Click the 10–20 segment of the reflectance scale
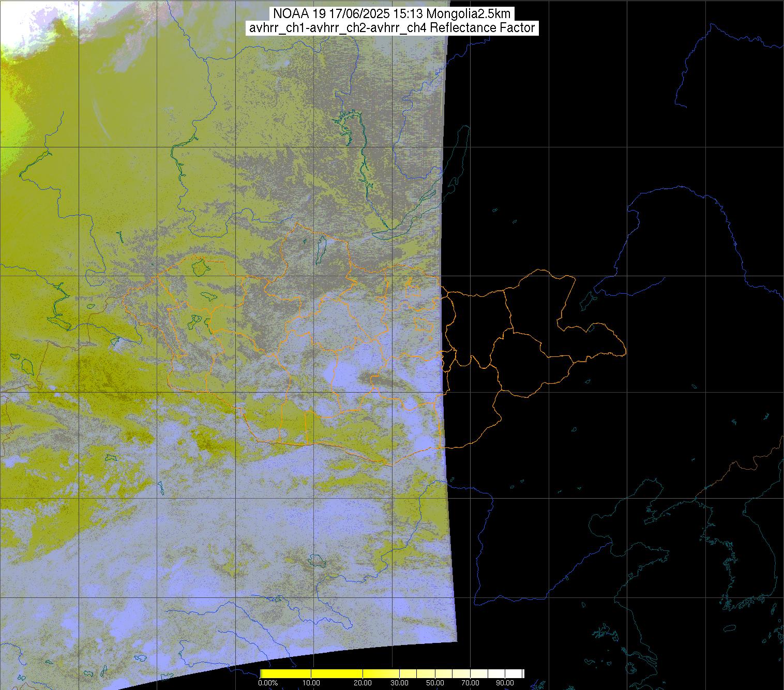 point(336,673)
